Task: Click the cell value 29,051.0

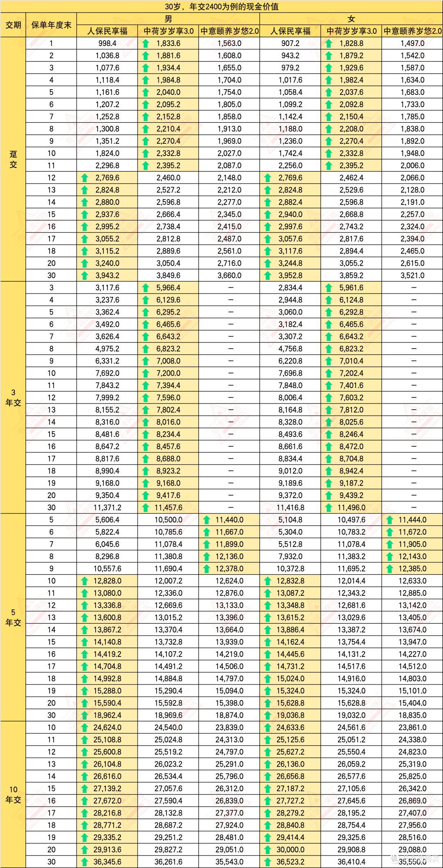Action: pyautogui.click(x=229, y=850)
